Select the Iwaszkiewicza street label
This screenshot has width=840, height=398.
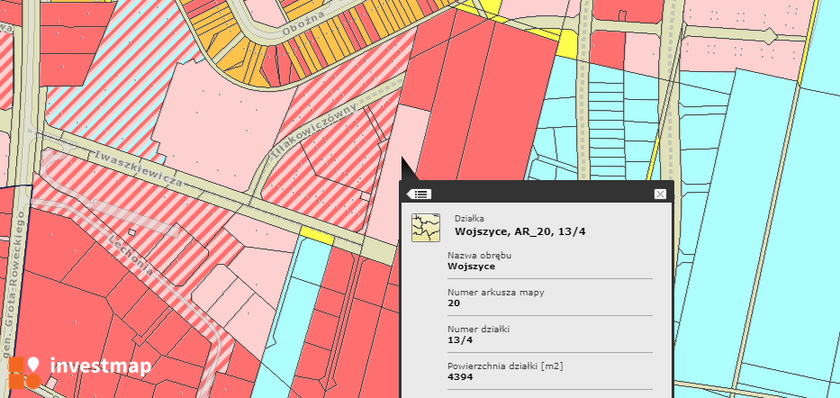pos(138,168)
